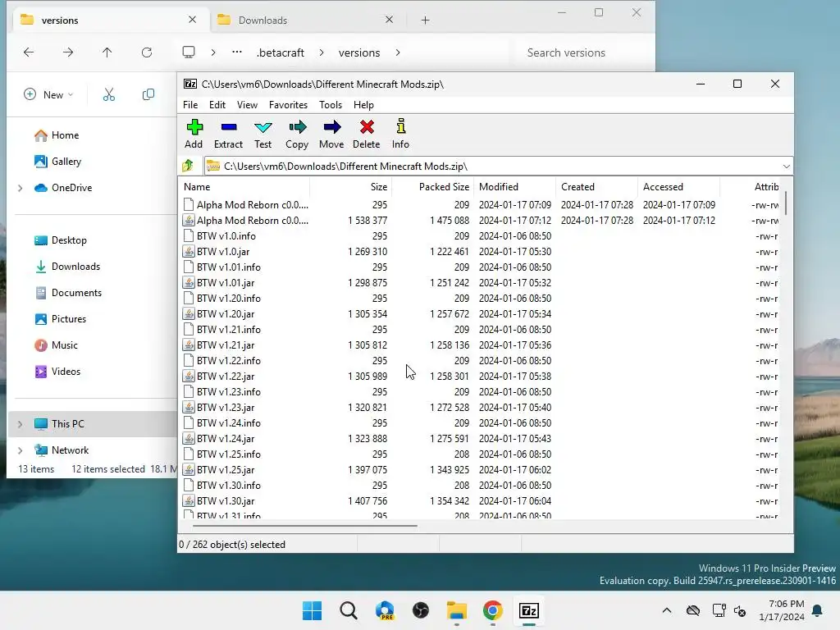
Task: Refresh the Explorer versions folder
Action: pyautogui.click(x=147, y=52)
